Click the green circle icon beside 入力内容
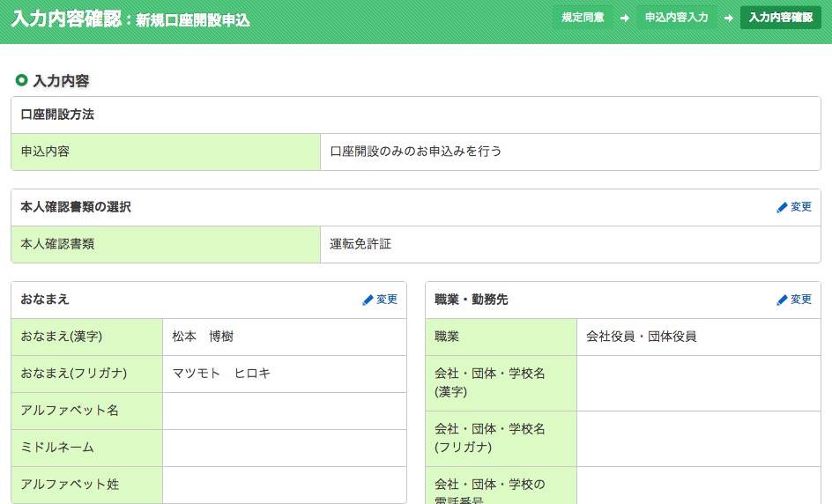Screen dimensions: 832x504 coord(22,81)
